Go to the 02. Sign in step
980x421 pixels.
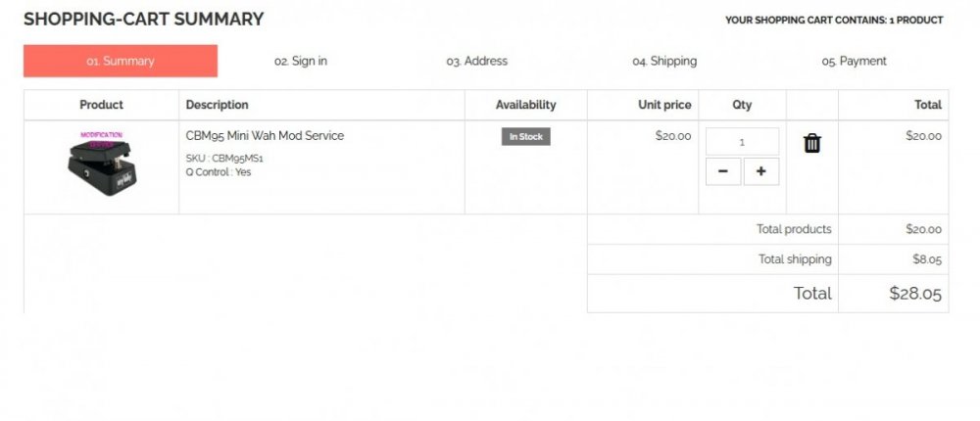point(301,61)
